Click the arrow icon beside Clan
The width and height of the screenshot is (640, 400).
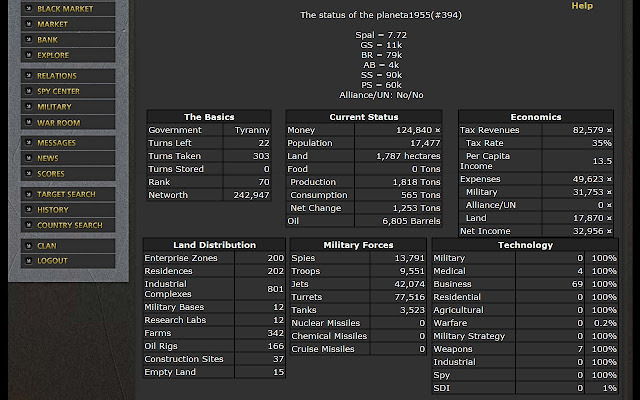pyautogui.click(x=29, y=245)
